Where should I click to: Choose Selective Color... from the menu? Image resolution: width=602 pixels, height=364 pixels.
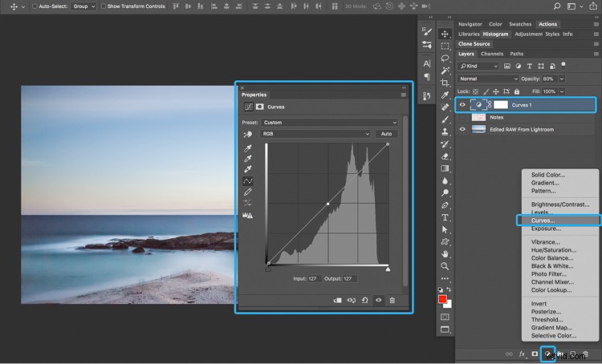click(553, 336)
